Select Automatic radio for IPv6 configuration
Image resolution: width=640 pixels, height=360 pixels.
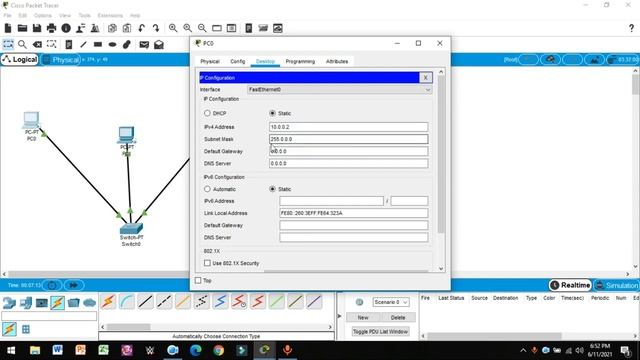207,189
